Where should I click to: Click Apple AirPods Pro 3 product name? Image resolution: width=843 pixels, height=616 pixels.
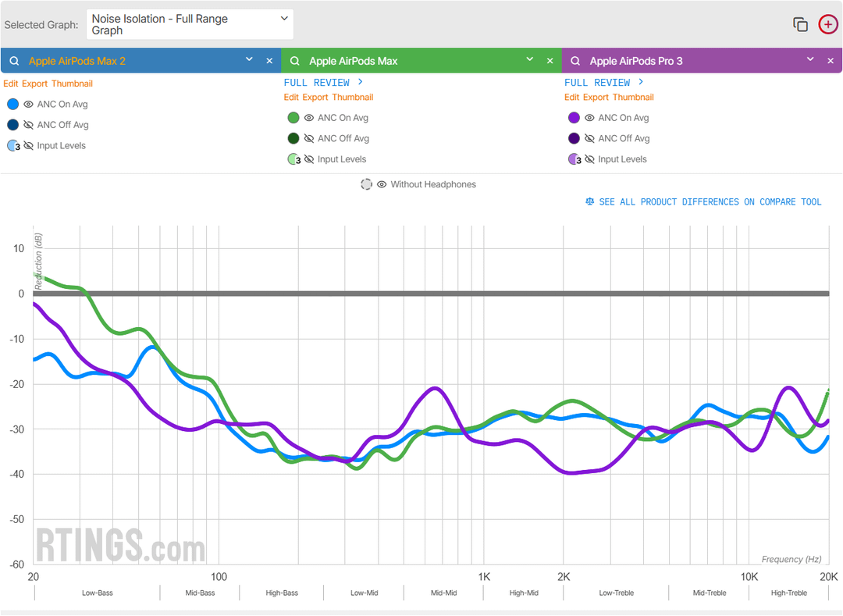point(636,61)
